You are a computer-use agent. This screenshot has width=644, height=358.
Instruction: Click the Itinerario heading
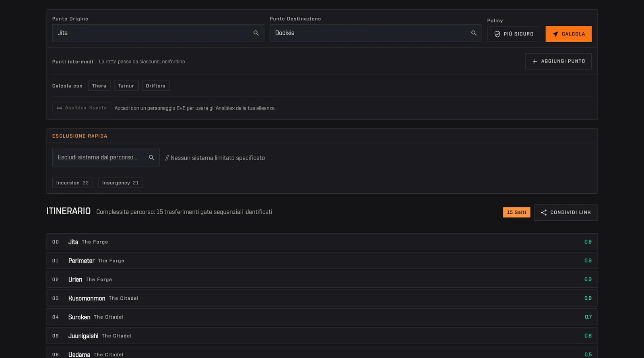68,211
